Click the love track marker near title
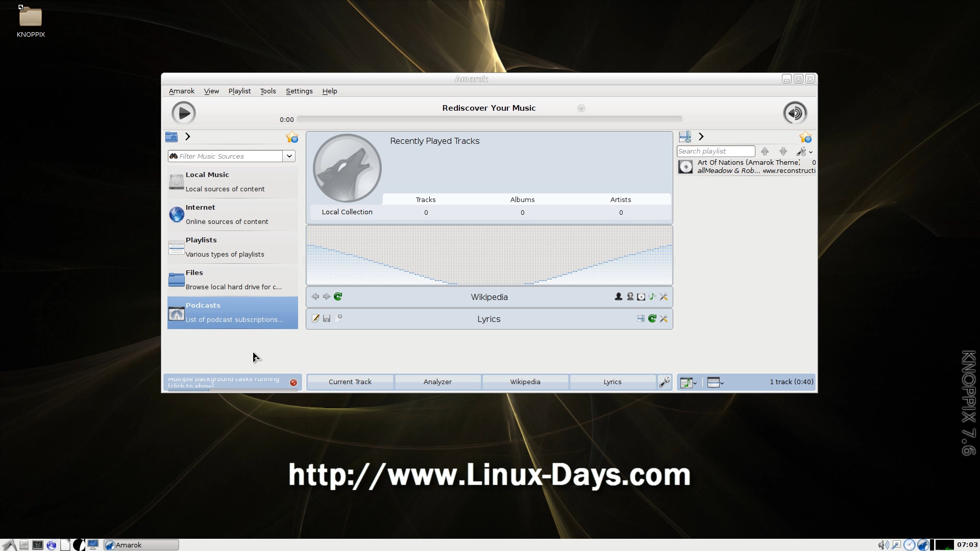 (581, 108)
